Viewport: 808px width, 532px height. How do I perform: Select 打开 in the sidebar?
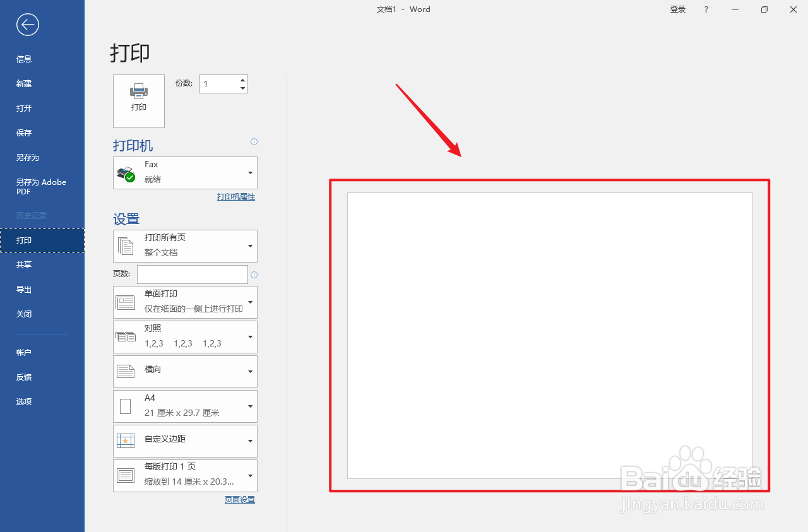[42, 109]
